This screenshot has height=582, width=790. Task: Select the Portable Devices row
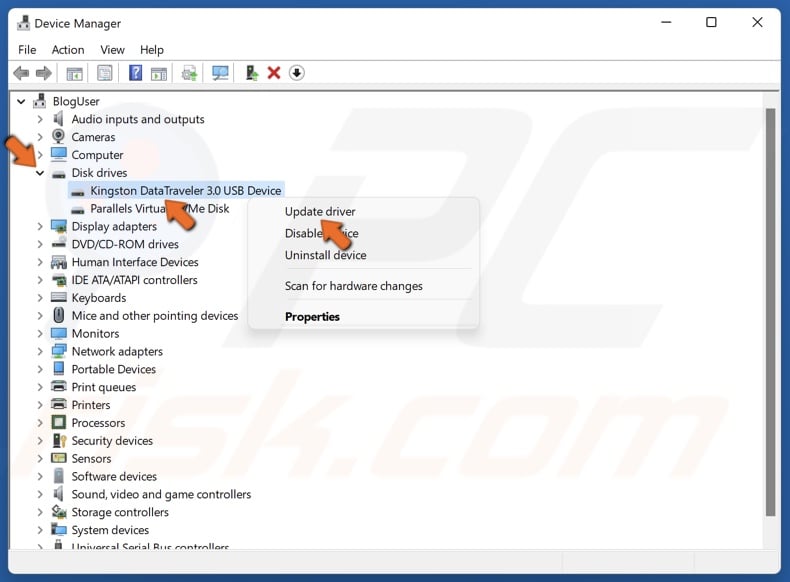(x=113, y=369)
